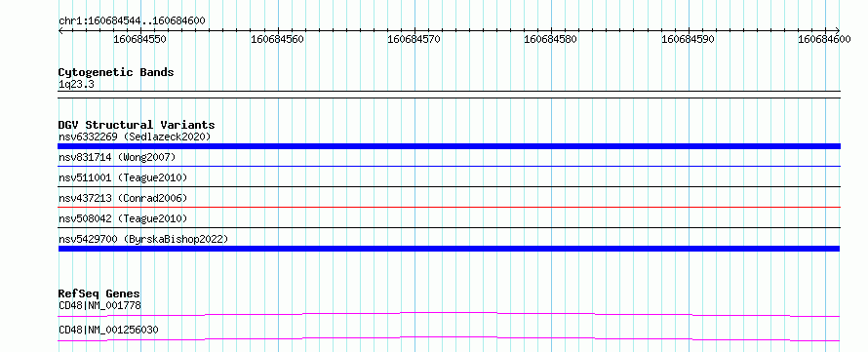Open variant nsv831714 (Wong2007) label

[x=117, y=158]
